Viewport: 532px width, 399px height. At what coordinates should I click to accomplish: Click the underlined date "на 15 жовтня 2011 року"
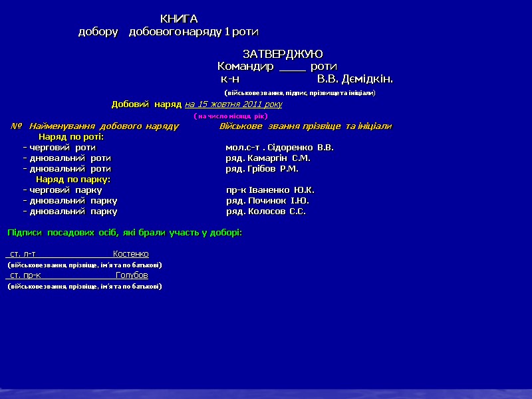tap(233, 104)
